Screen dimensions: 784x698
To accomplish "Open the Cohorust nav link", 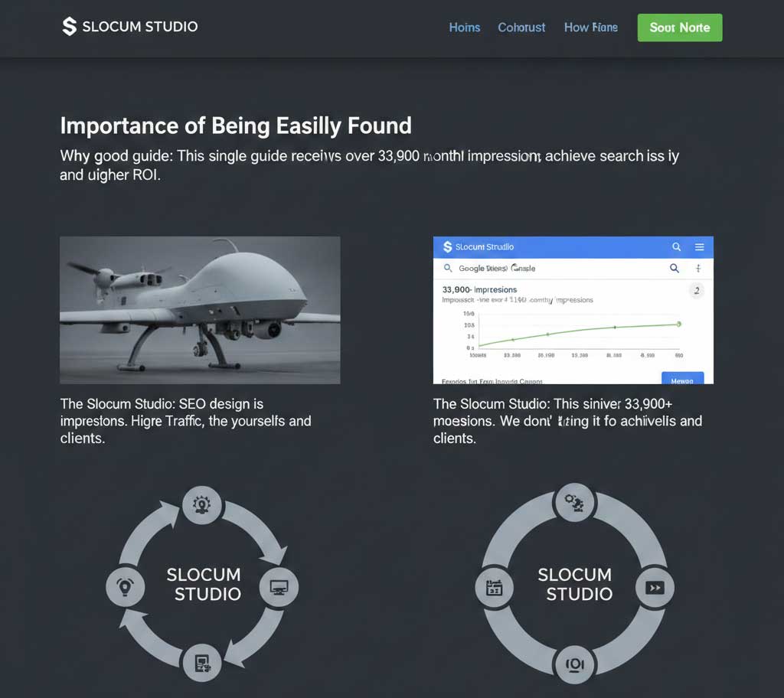I will point(521,28).
